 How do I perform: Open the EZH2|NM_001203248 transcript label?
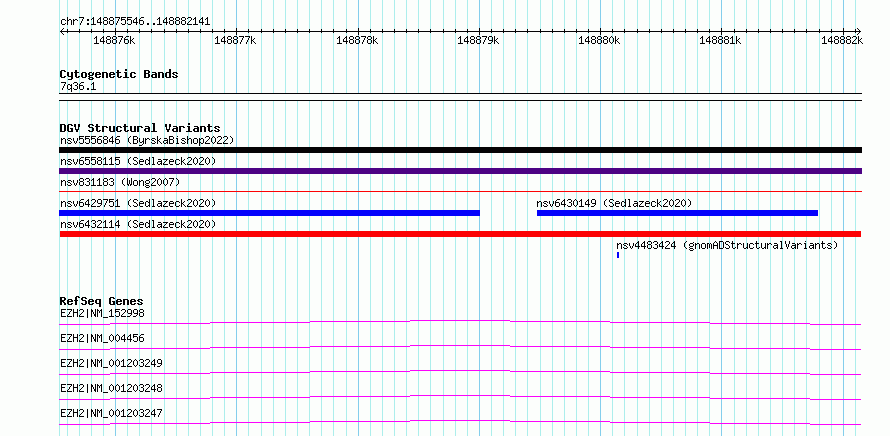coord(111,388)
